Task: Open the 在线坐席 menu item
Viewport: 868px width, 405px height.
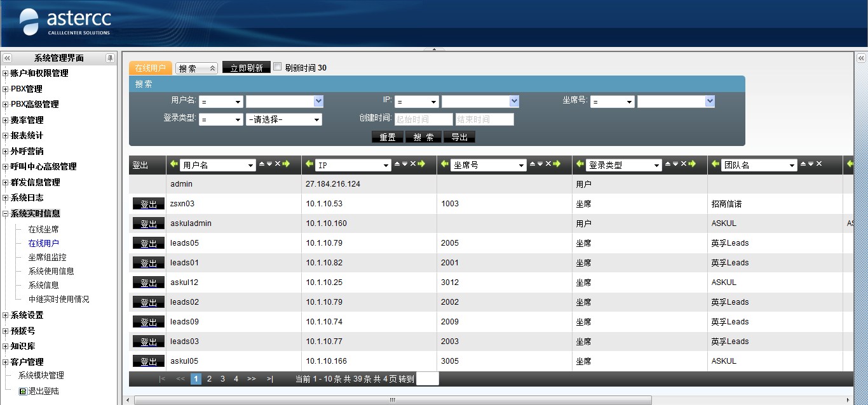Action: click(x=43, y=229)
